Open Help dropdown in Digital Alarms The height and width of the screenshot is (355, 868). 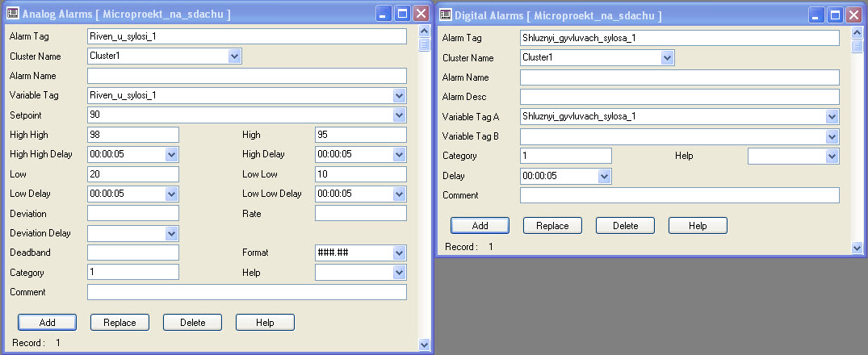(x=832, y=156)
